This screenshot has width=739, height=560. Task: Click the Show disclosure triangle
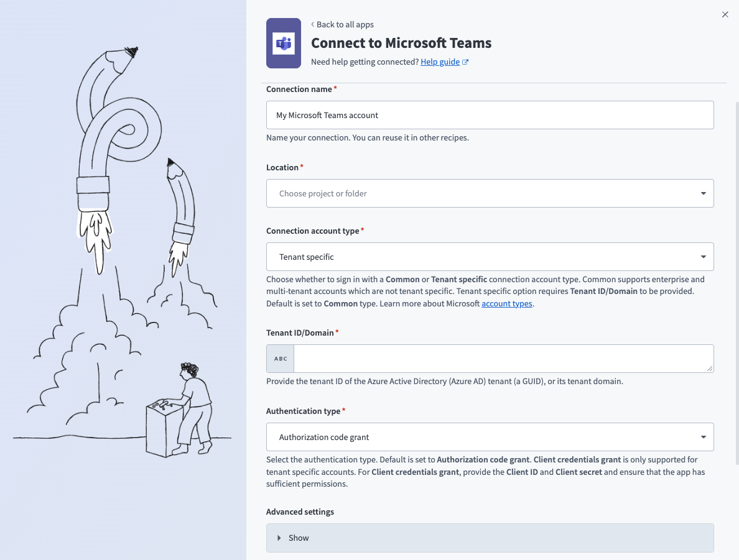279,538
